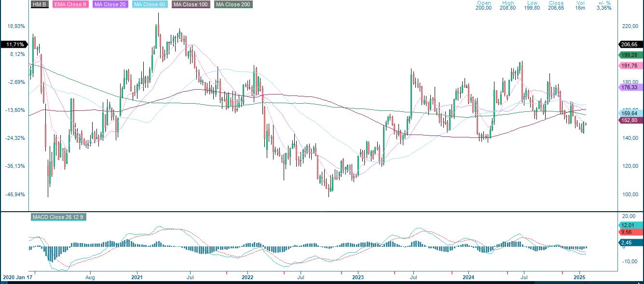Image resolution: width=644 pixels, height=284 pixels.
Task: Click the 220,00 price axis label
Action: pos(630,26)
